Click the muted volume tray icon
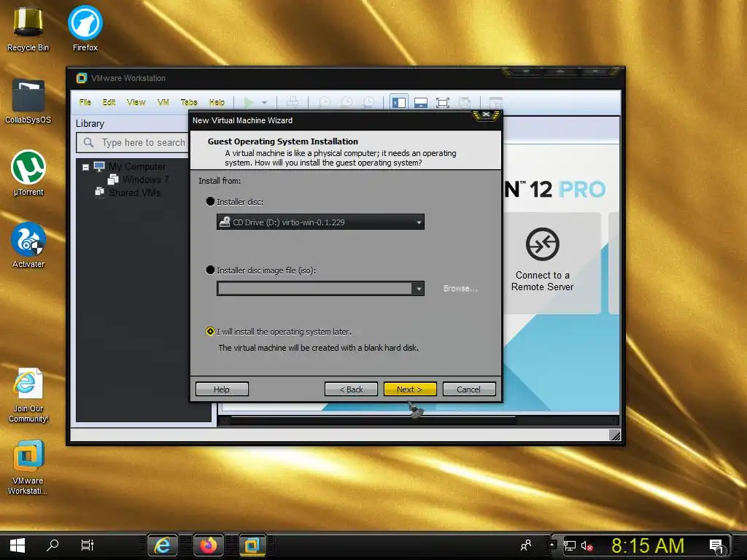 pyautogui.click(x=587, y=545)
